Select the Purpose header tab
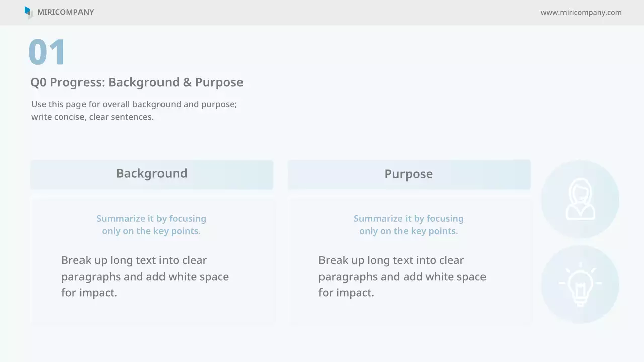 [x=409, y=174]
